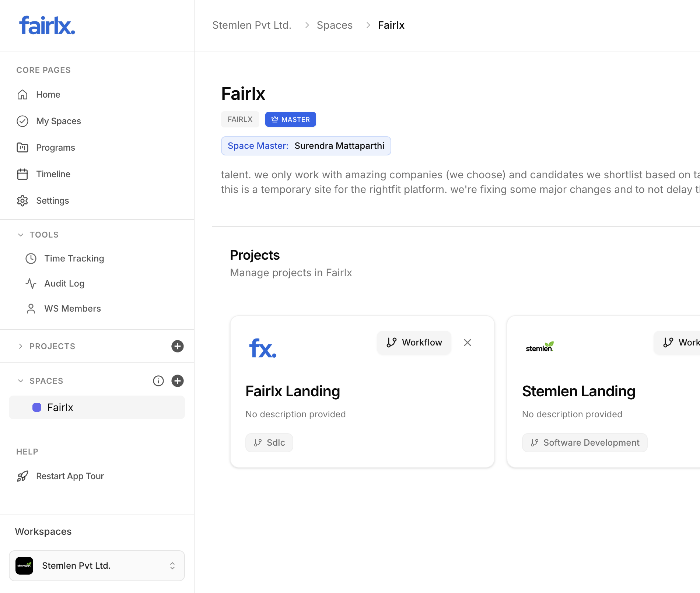The width and height of the screenshot is (700, 593).
Task: Click the Restart App Tour rocket icon
Action: [22, 476]
